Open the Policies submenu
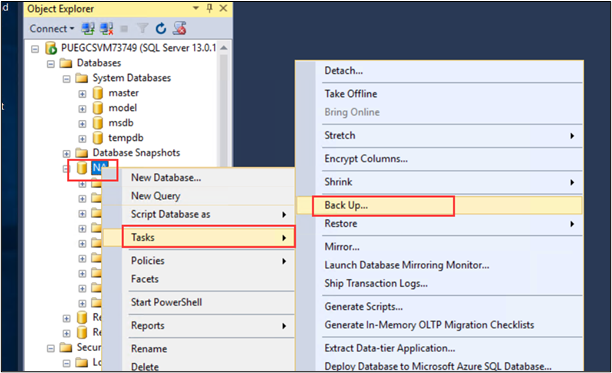 [x=199, y=261]
